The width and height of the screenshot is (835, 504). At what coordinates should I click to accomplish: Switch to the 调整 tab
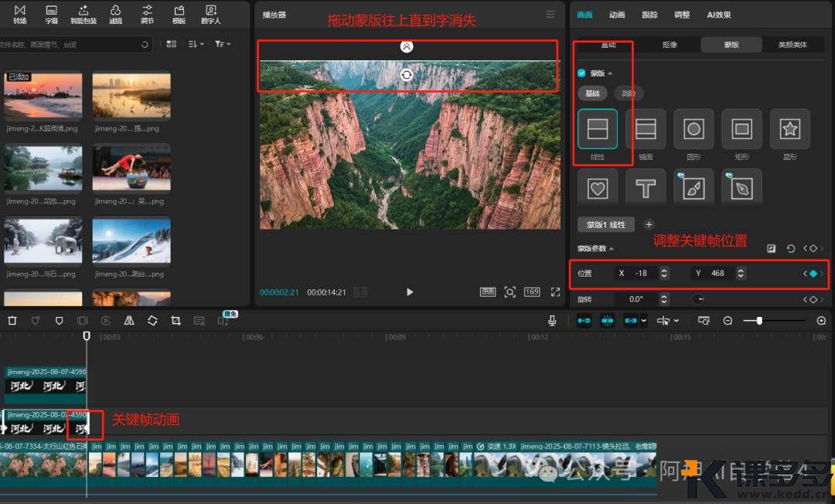(682, 15)
